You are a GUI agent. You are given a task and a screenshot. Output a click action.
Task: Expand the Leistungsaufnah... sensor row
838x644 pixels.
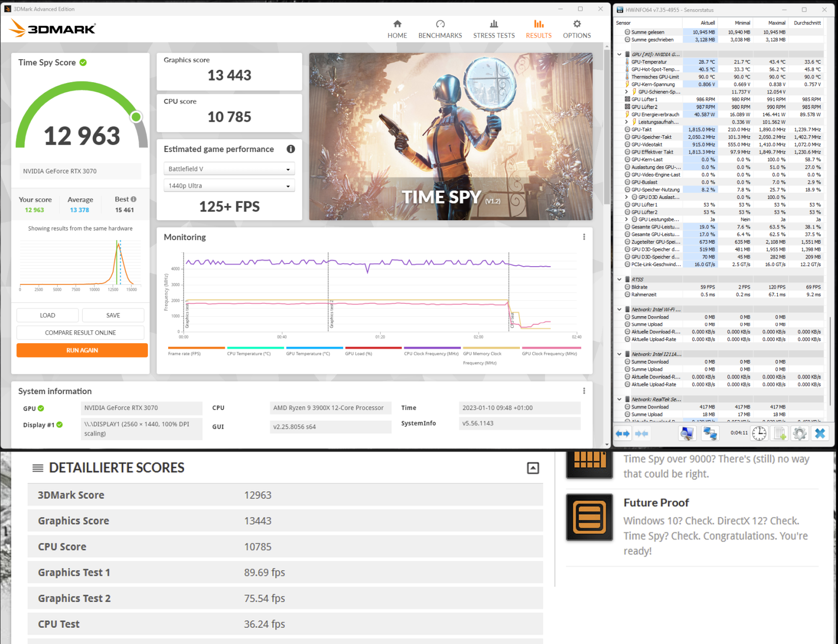626,122
